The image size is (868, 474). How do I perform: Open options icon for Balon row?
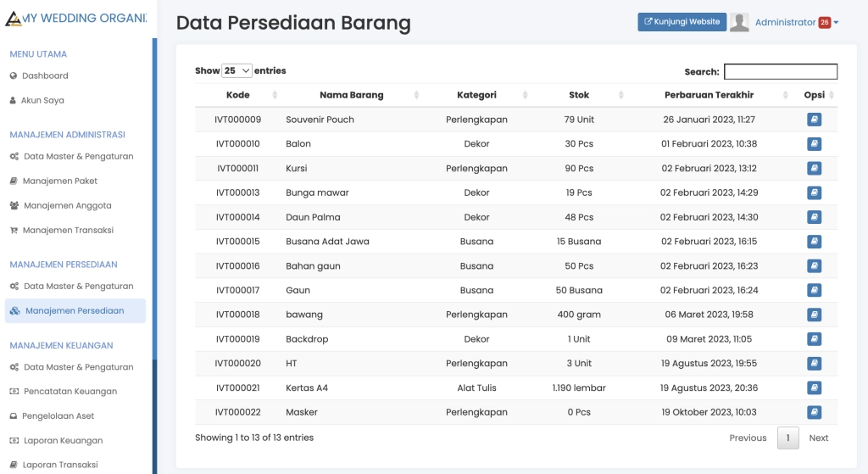pyautogui.click(x=814, y=144)
